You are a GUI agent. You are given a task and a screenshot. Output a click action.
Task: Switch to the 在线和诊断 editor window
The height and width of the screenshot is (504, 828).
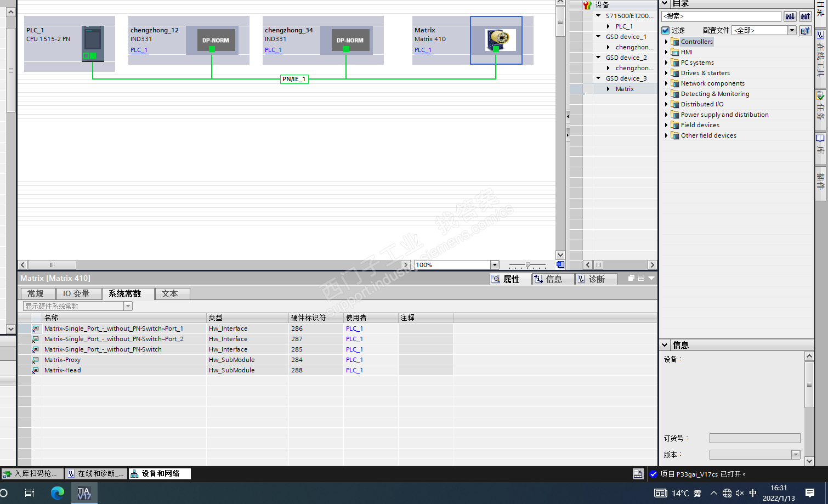pyautogui.click(x=97, y=473)
